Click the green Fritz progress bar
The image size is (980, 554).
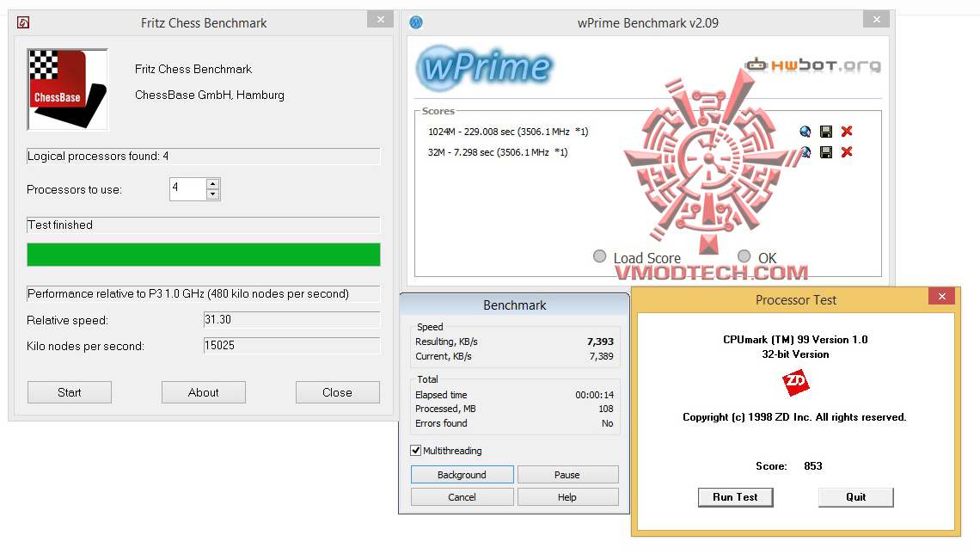204,255
